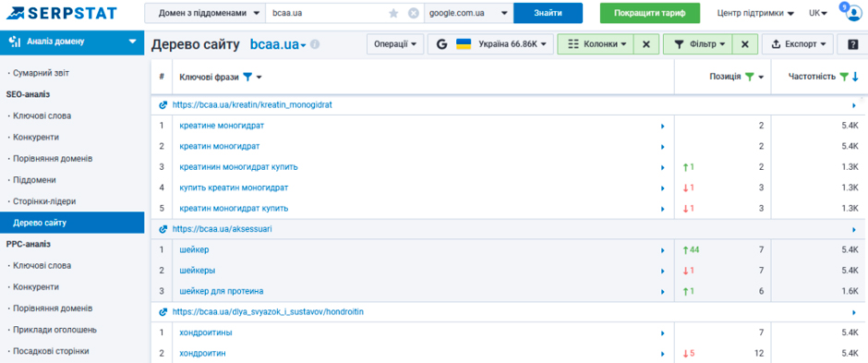
Task: Expand the hondroitin URL row on right
Action: click(x=855, y=312)
